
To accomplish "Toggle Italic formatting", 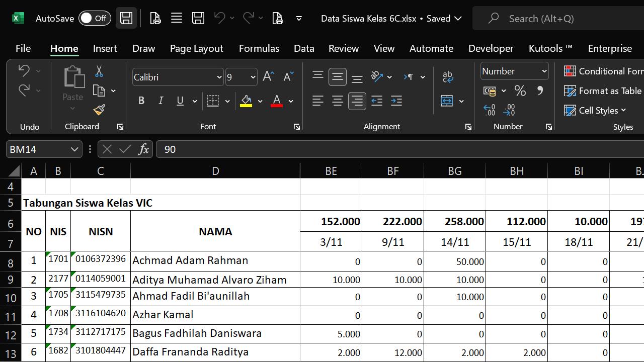I will (160, 101).
